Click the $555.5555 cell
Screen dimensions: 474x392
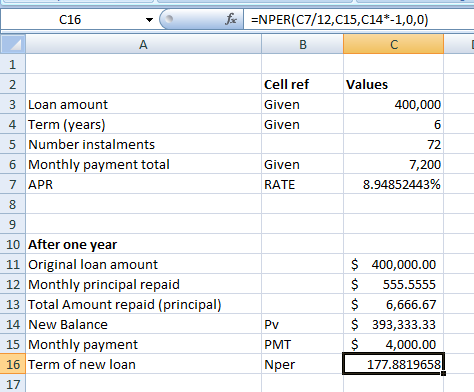coord(394,284)
